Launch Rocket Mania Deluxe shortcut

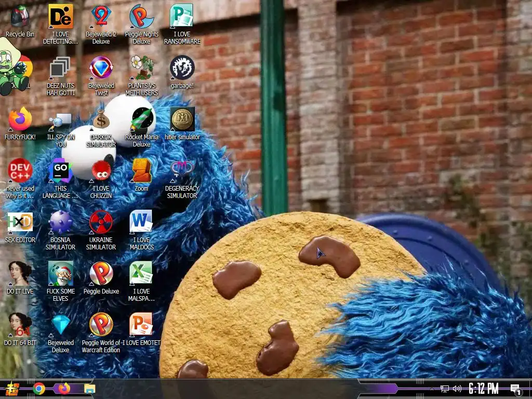141,119
